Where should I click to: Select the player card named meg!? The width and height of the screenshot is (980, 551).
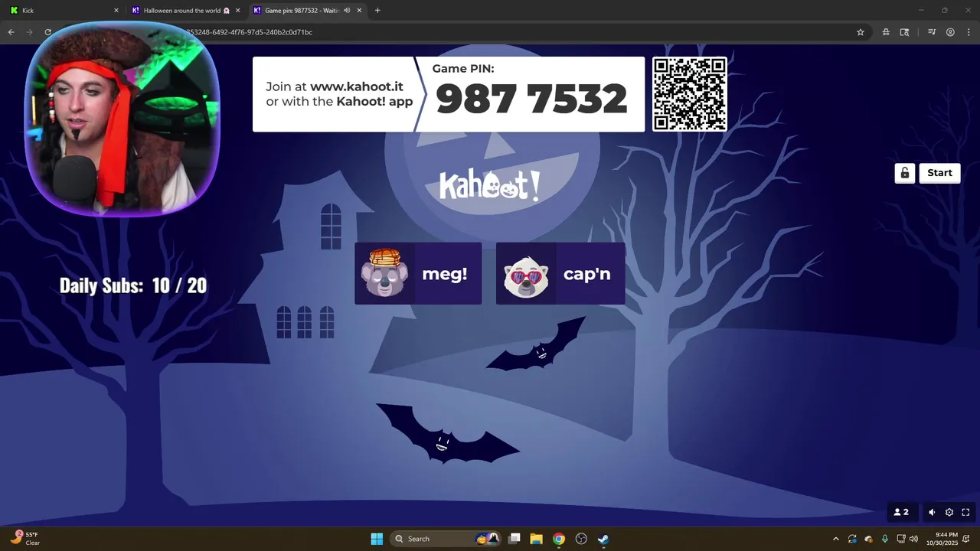(x=418, y=274)
